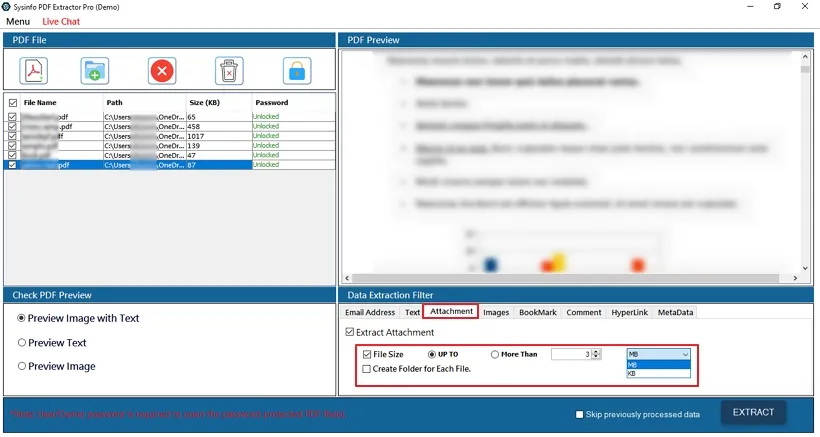This screenshot has height=437, width=820.
Task: Select the UP TO radio button
Action: (431, 354)
